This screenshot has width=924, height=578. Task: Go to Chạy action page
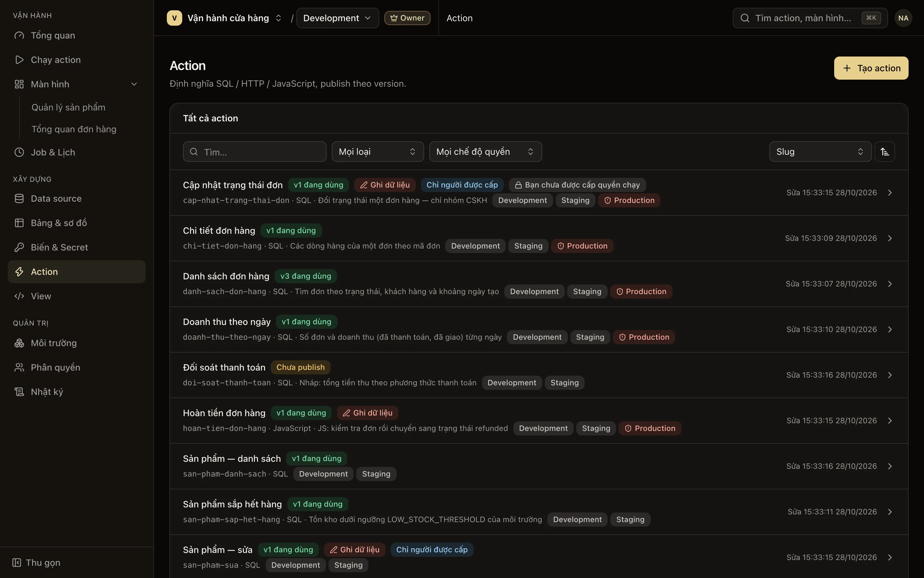click(76, 60)
